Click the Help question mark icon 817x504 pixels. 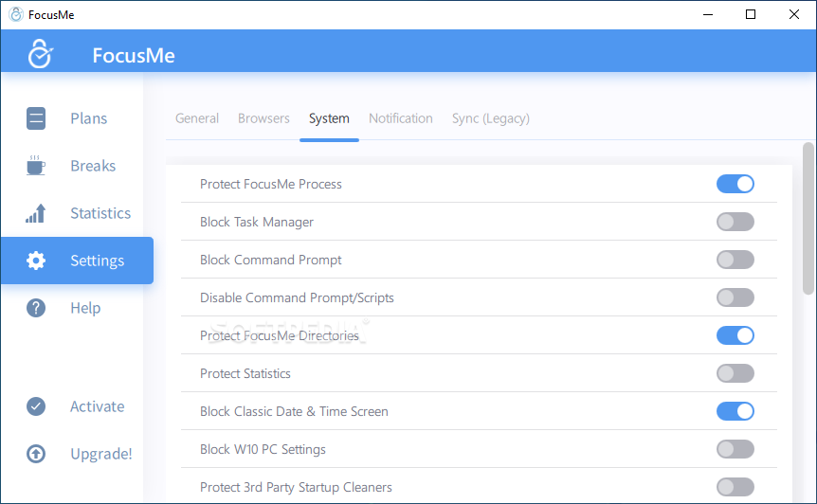point(36,308)
